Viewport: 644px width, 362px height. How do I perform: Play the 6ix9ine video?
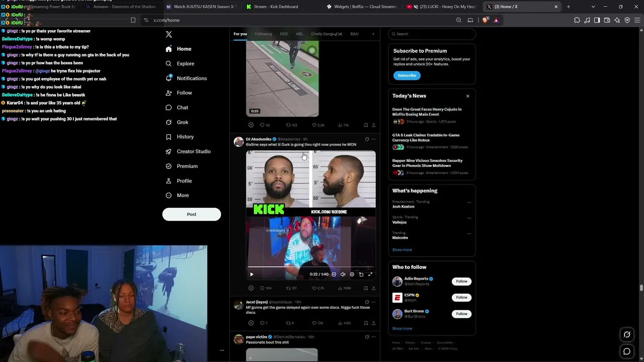click(x=252, y=275)
